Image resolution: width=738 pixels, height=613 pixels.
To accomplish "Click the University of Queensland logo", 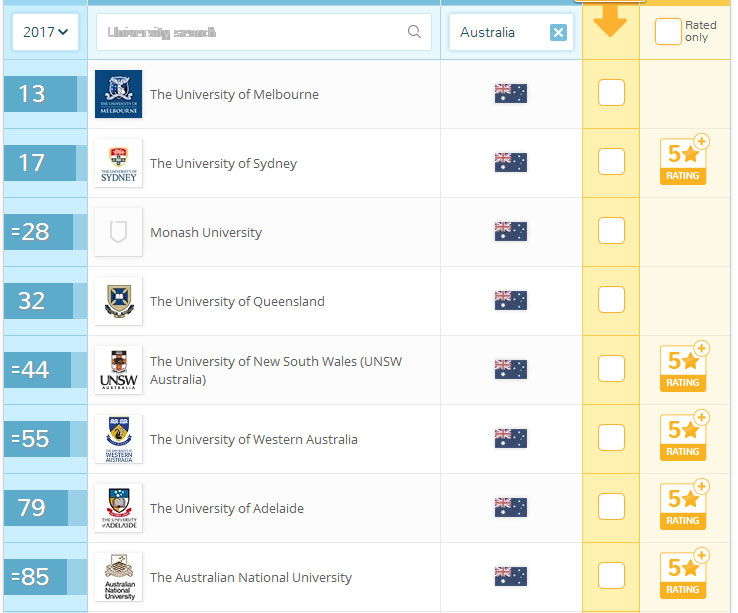I will tap(118, 301).
